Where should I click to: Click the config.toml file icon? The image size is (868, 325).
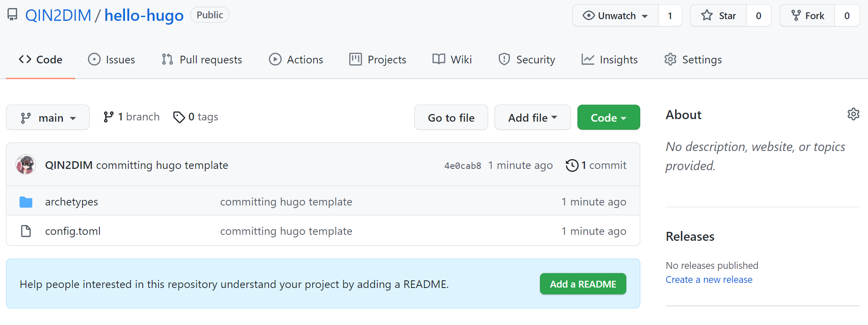click(x=26, y=231)
